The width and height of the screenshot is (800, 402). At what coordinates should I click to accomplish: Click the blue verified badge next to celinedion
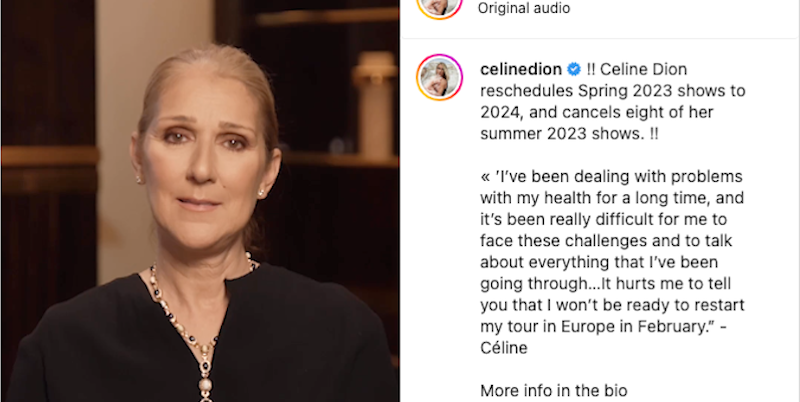pyautogui.click(x=574, y=69)
